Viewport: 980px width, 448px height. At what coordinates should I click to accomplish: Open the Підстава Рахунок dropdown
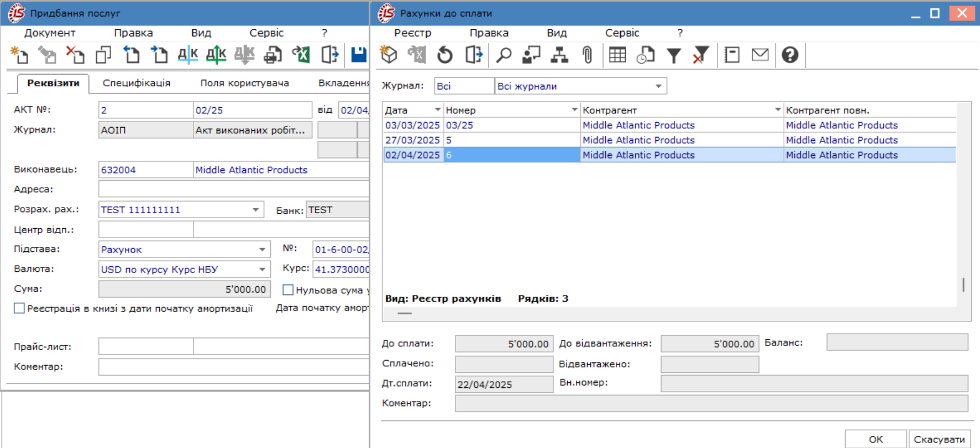262,250
